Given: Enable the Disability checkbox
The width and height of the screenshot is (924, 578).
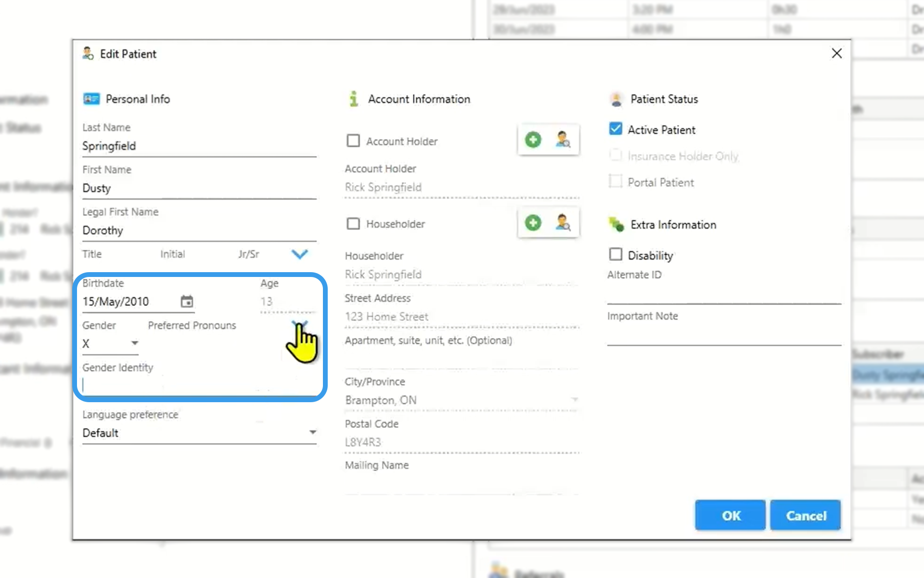Looking at the screenshot, I should (616, 254).
